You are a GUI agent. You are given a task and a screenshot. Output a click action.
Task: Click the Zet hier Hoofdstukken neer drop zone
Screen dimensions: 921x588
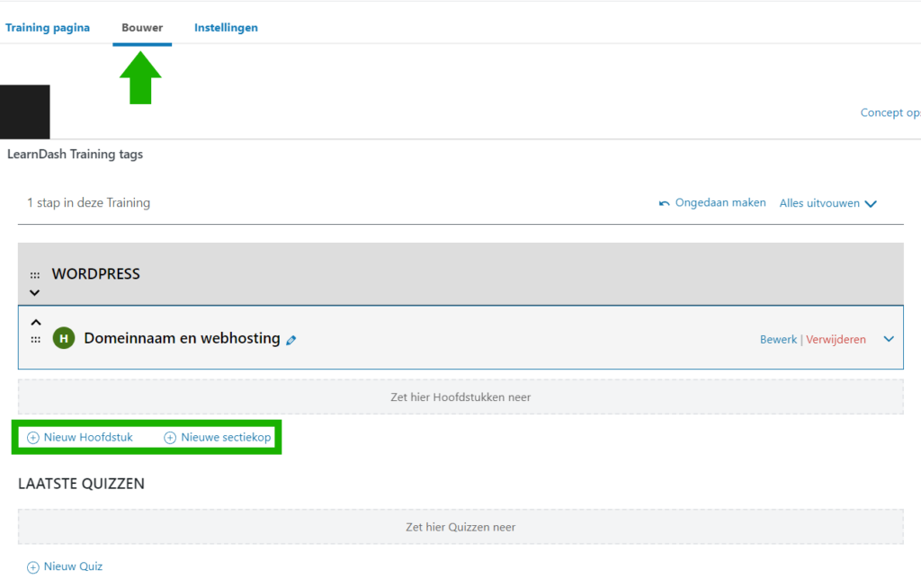click(x=460, y=396)
